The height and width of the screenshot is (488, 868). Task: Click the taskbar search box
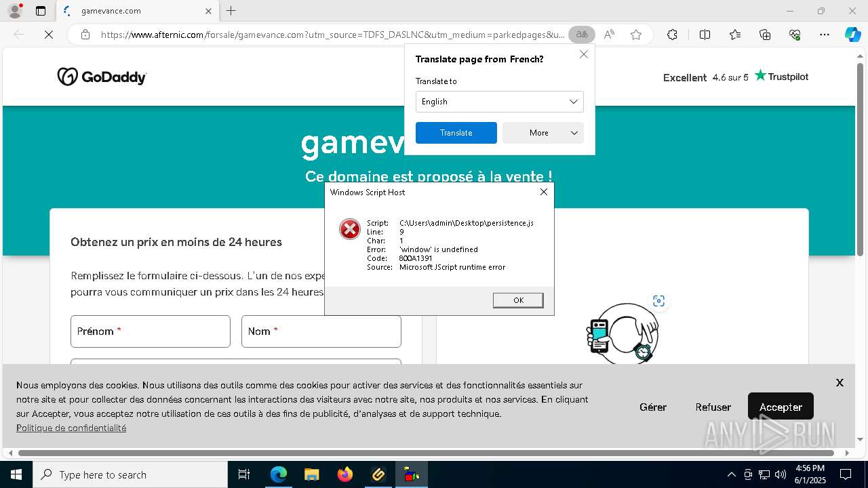[130, 474]
